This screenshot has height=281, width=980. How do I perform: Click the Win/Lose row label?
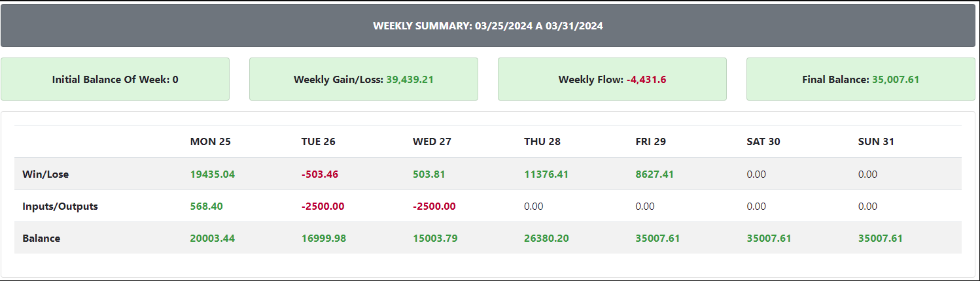tap(45, 174)
